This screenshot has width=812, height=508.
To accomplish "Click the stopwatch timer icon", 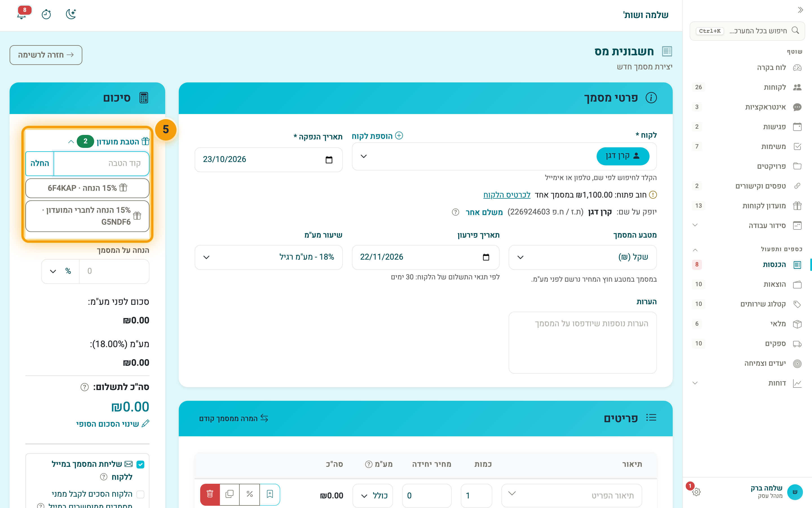I will click(x=46, y=14).
